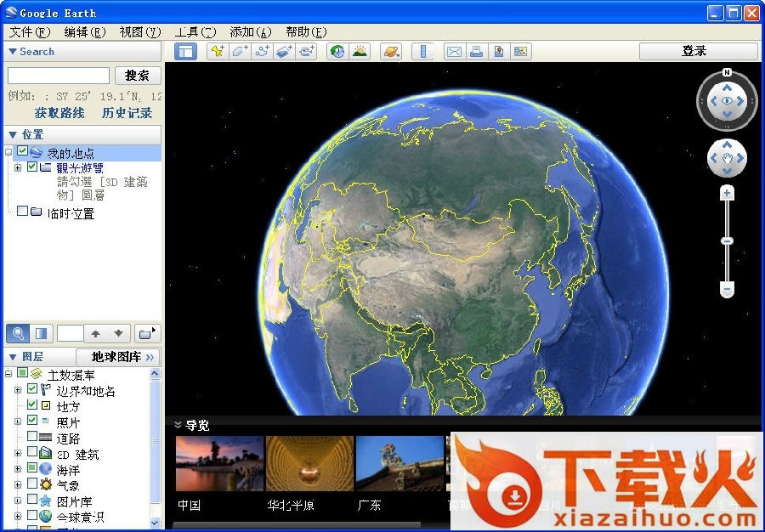Expand 觀光游覽 tree node
Viewport: 765px width, 532px height.
coord(18,167)
